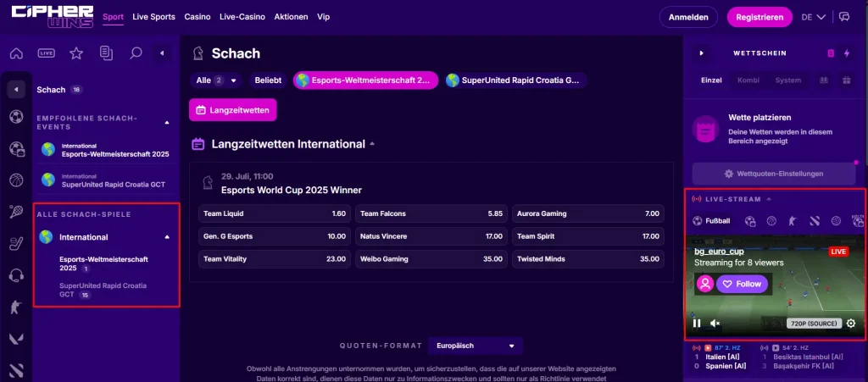Collapse Empfohlene Schach-Events section

click(167, 122)
